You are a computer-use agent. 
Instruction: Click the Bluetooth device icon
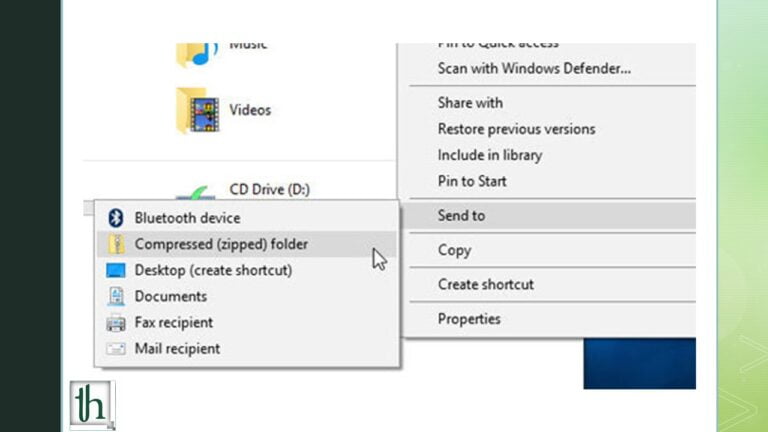pos(115,218)
